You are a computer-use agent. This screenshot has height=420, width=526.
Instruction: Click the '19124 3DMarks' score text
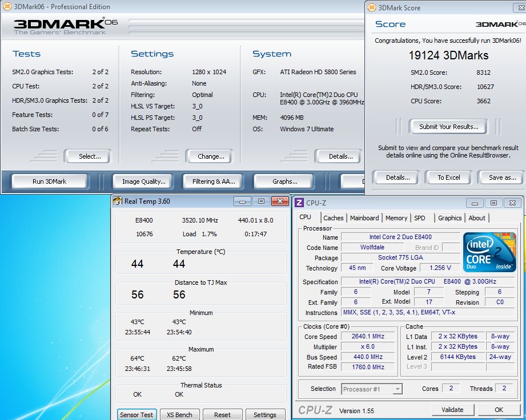coord(448,55)
